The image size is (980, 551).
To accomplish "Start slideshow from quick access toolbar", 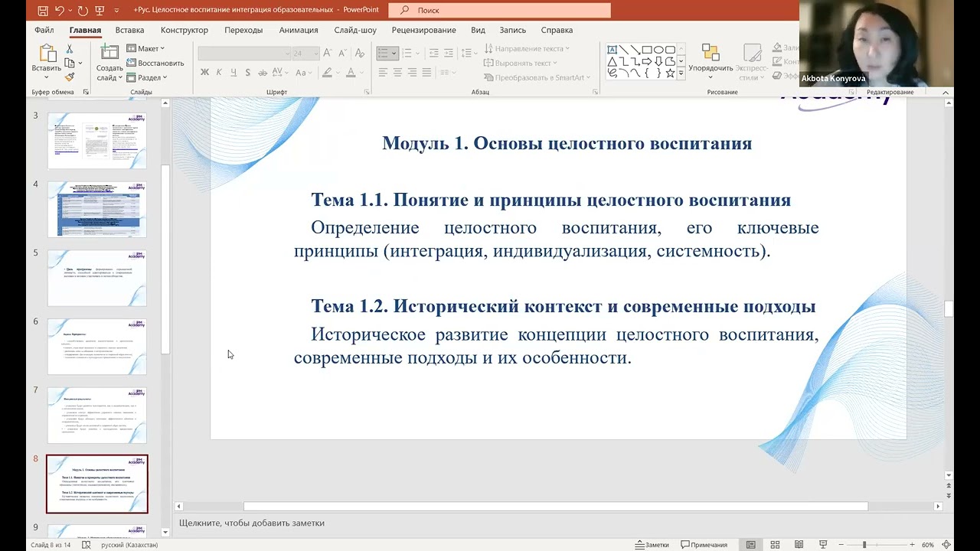I will click(100, 10).
